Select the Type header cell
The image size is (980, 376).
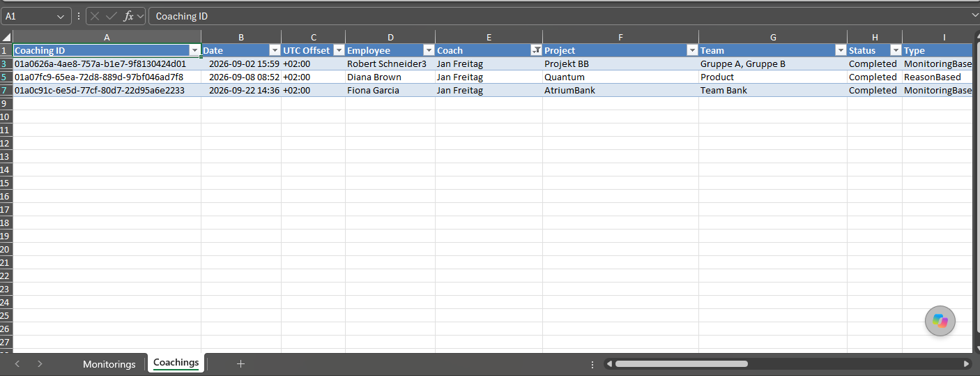[937, 50]
